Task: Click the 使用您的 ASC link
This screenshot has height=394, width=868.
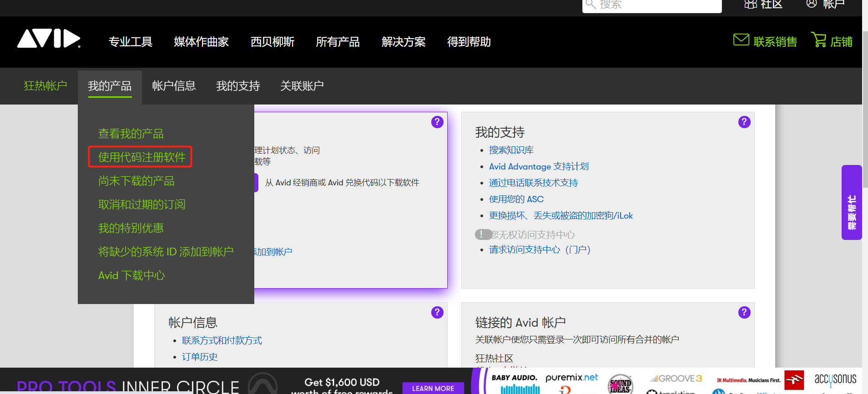Action: coord(516,199)
